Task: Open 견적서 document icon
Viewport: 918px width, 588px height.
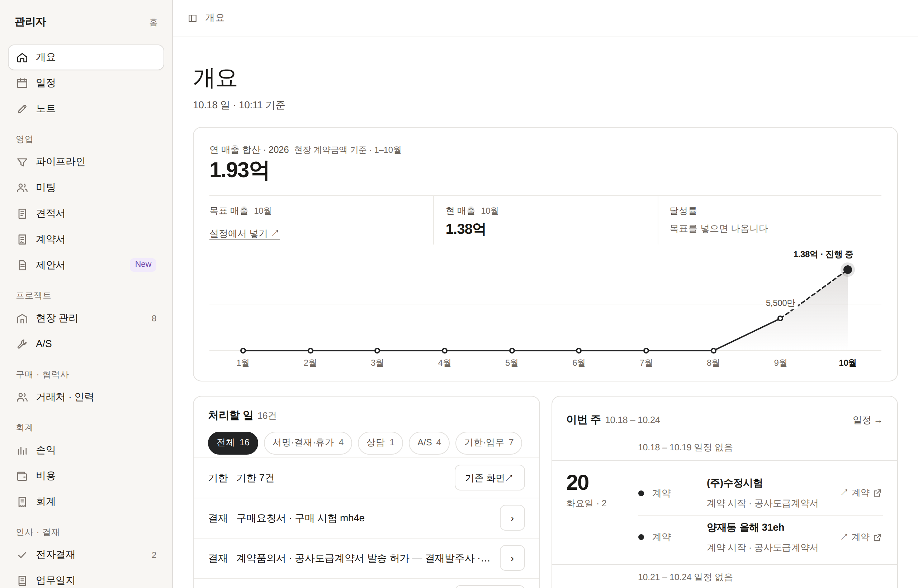Action: (x=22, y=214)
